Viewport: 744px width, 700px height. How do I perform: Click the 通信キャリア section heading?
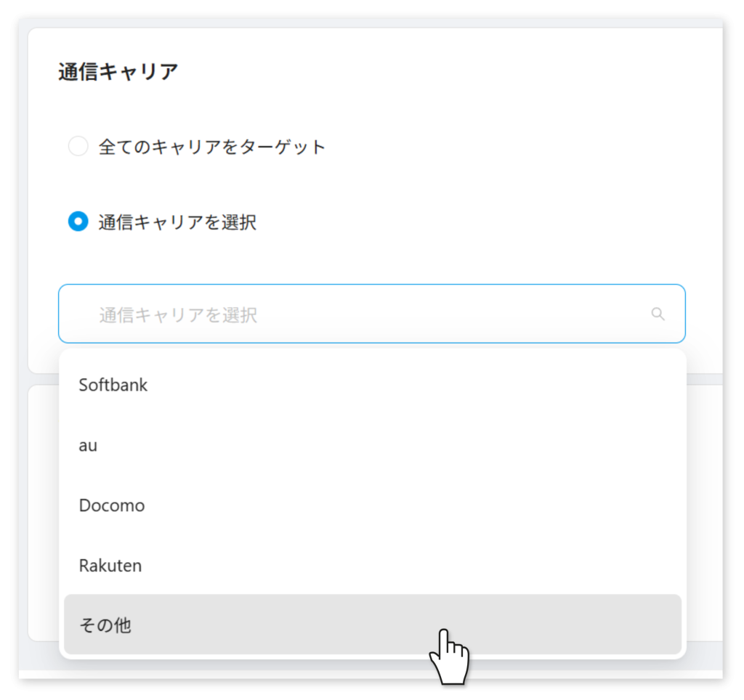click(118, 72)
